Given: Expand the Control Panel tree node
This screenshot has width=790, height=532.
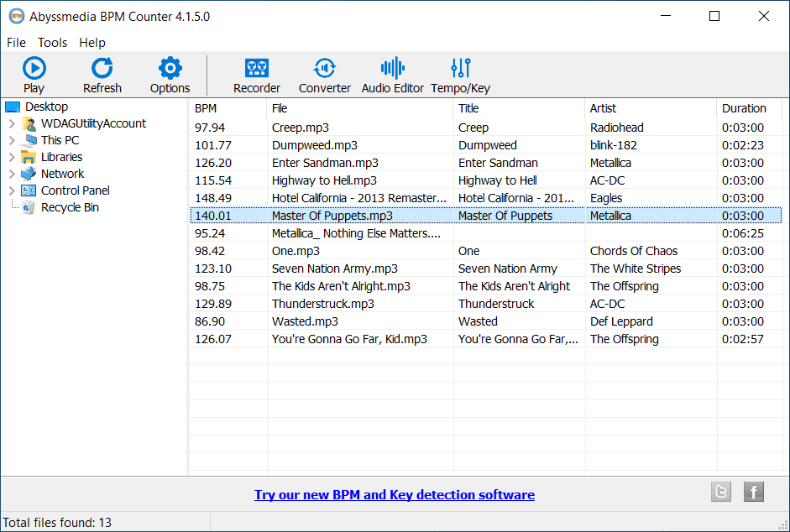Looking at the screenshot, I should click(12, 190).
